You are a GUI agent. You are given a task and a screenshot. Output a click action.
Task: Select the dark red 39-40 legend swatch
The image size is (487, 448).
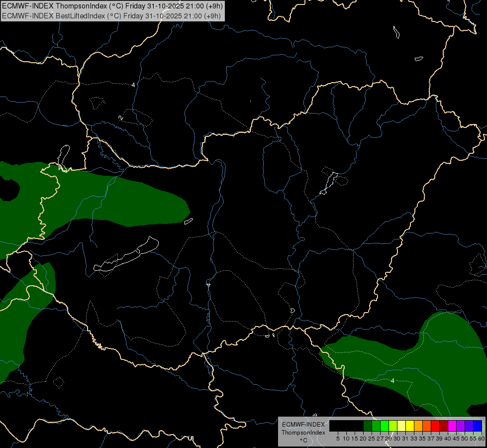coord(444,426)
